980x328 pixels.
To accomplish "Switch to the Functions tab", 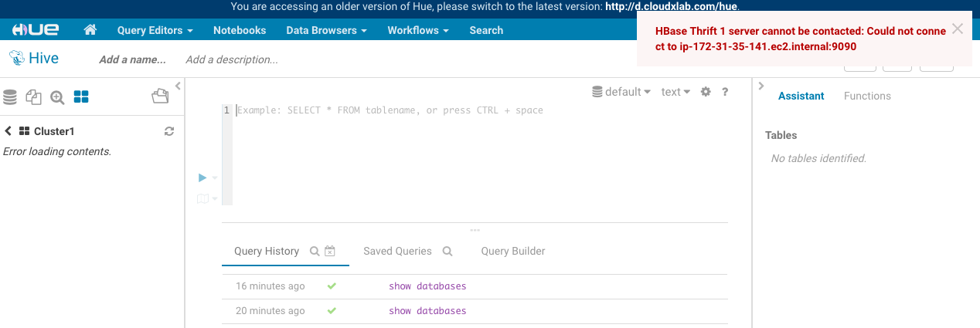I will click(x=867, y=96).
